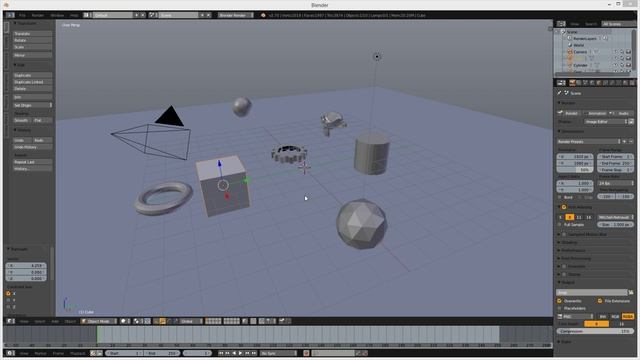Click the properties editor type icon
The height and width of the screenshot is (360, 640).
561,83
